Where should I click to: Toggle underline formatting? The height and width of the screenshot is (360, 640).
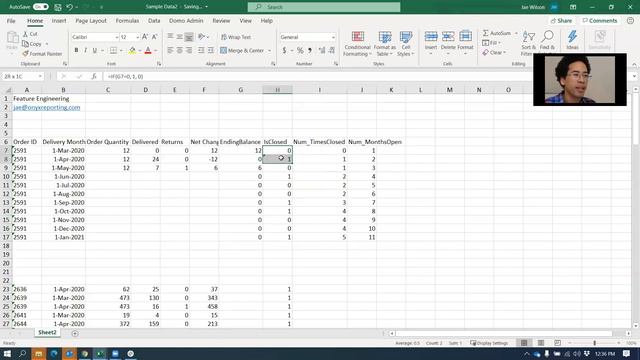(x=95, y=50)
